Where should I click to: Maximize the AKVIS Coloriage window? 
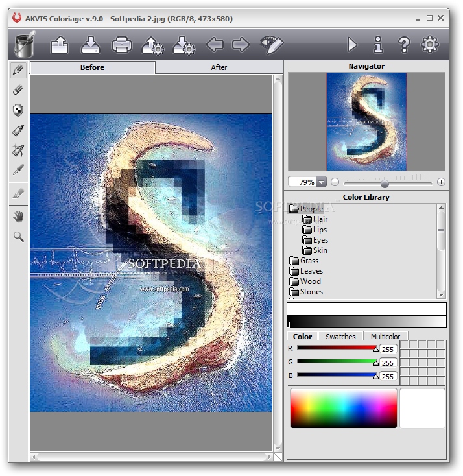pos(429,18)
